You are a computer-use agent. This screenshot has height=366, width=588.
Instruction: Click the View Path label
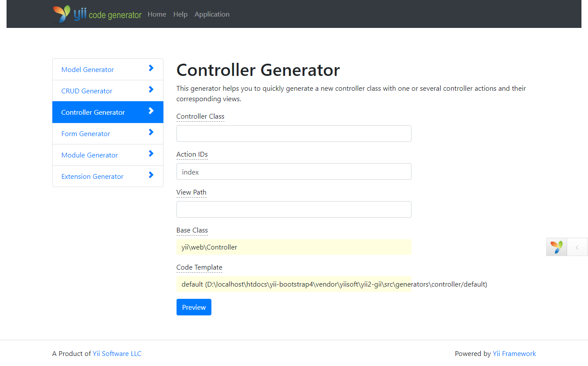(x=191, y=192)
